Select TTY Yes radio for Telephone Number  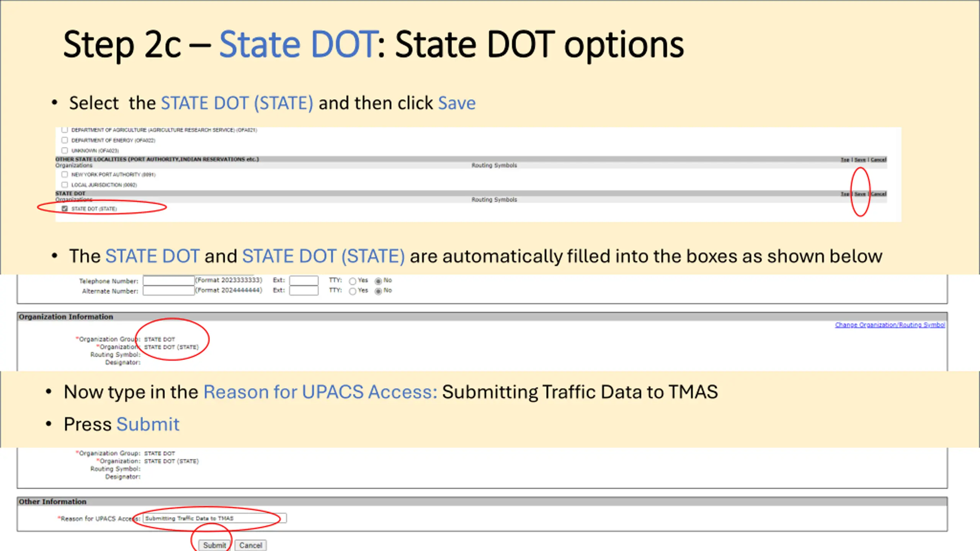353,281
